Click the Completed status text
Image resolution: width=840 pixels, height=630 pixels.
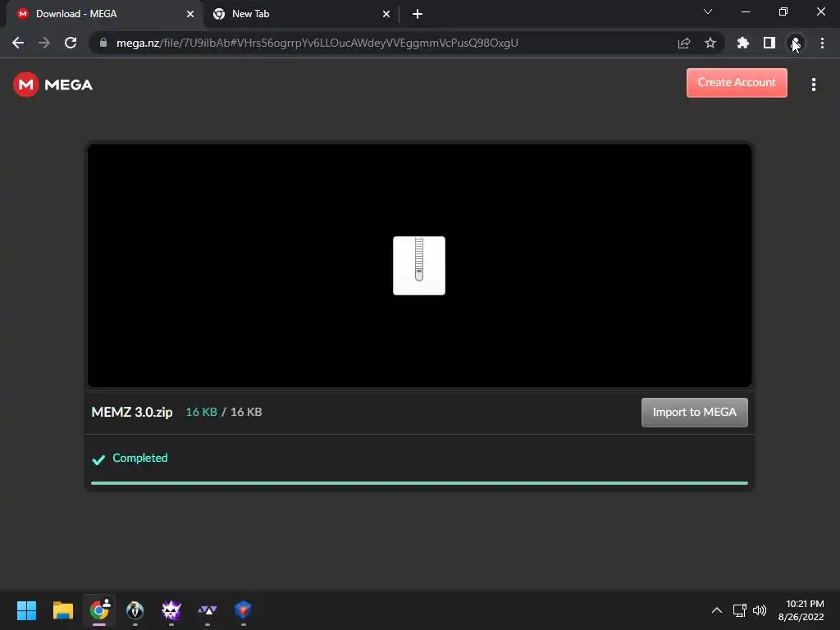tap(139, 458)
